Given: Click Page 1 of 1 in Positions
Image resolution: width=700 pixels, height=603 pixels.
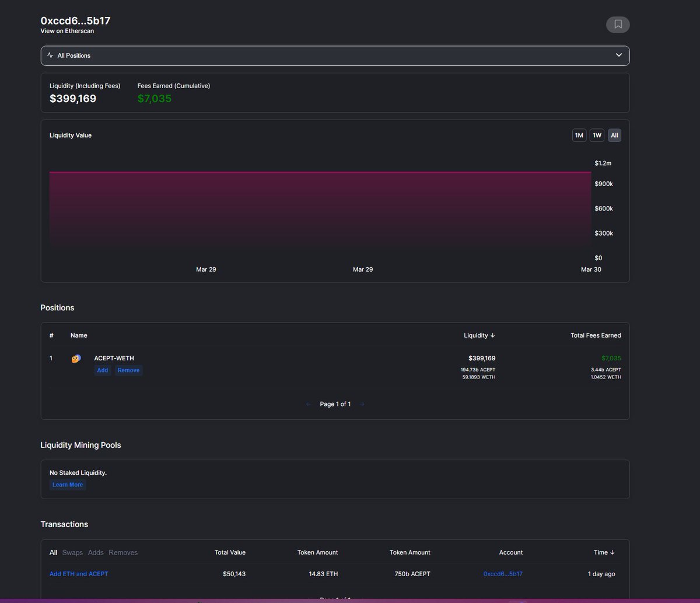Looking at the screenshot, I should tap(335, 404).
